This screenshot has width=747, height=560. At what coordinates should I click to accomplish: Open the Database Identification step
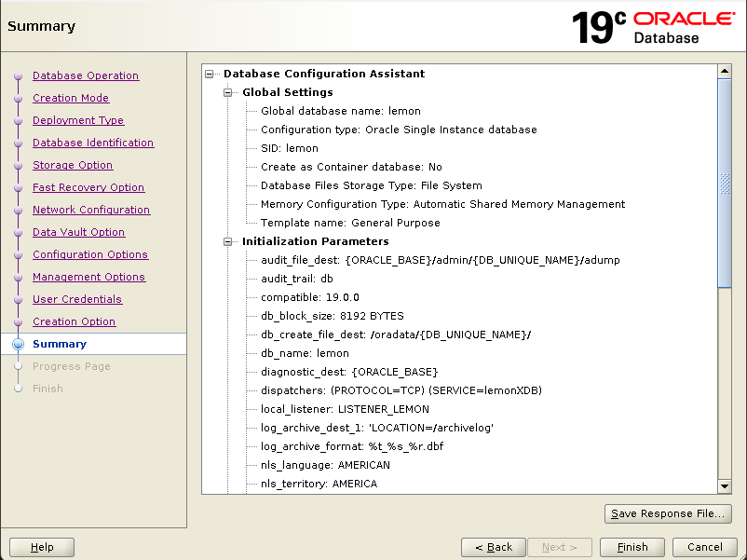click(93, 143)
